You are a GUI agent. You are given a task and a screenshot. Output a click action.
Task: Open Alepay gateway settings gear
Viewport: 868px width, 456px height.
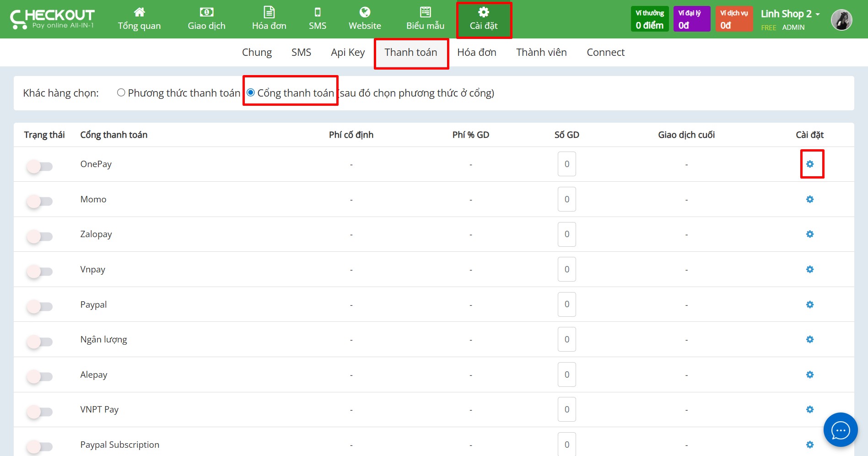pos(810,375)
